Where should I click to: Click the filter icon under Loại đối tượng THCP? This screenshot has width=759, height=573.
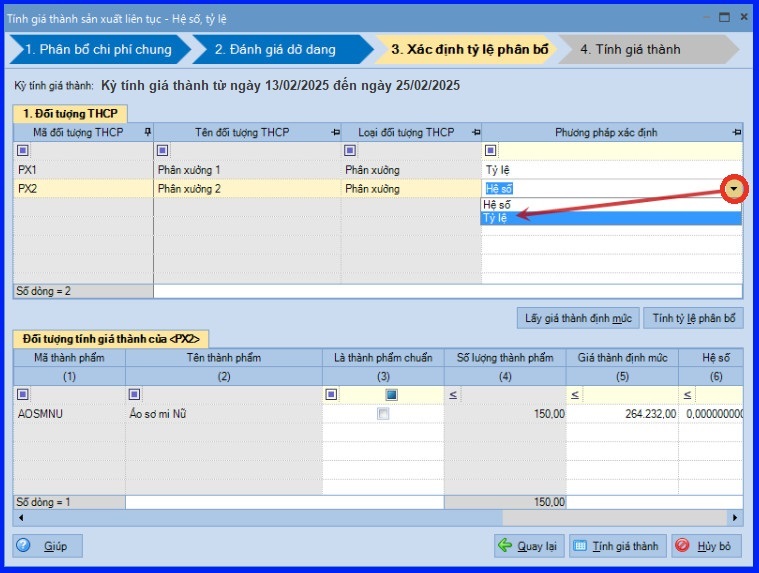pyautogui.click(x=350, y=151)
